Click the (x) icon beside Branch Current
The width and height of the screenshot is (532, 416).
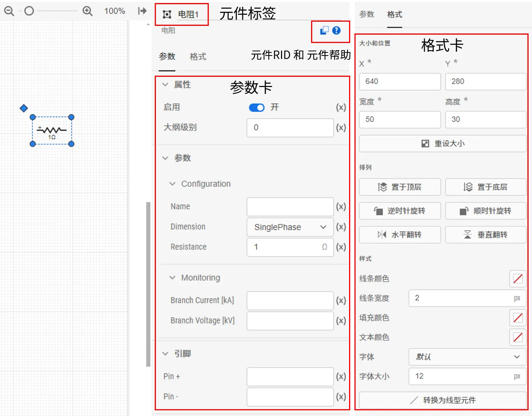pyautogui.click(x=341, y=301)
